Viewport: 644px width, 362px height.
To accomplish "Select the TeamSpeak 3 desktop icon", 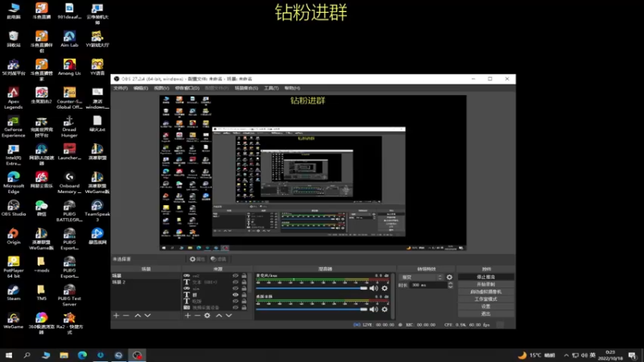I will point(97,211).
